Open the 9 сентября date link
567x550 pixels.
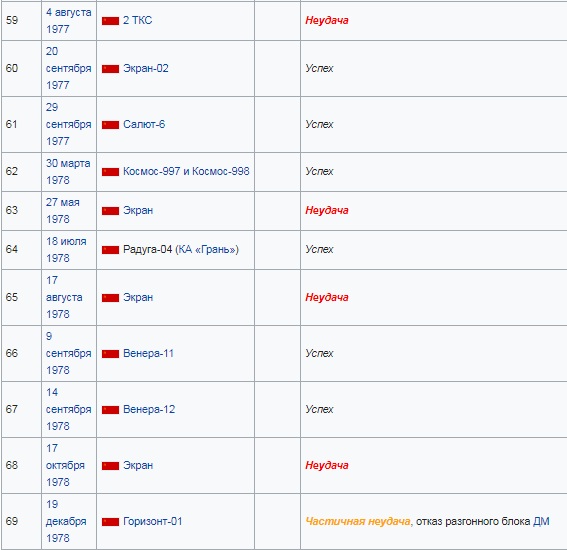pyautogui.click(x=68, y=345)
